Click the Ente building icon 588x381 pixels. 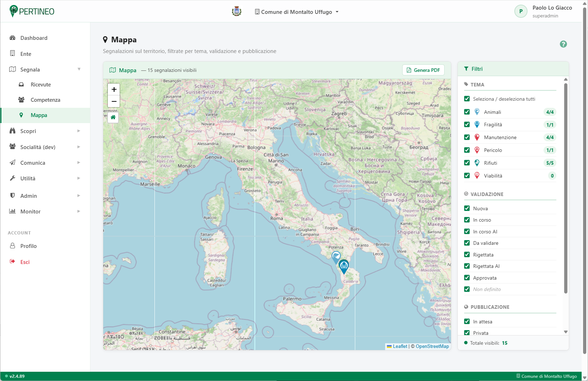coord(12,53)
